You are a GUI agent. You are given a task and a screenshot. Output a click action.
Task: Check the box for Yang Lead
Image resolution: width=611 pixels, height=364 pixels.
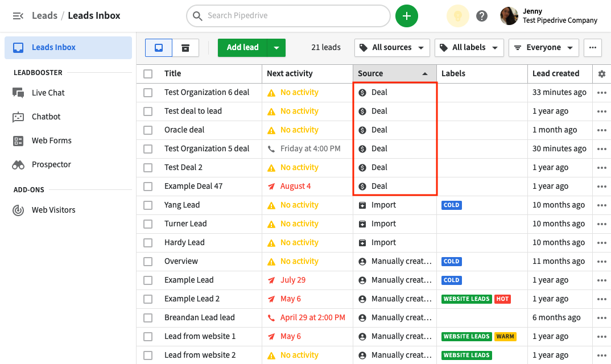pyautogui.click(x=148, y=205)
